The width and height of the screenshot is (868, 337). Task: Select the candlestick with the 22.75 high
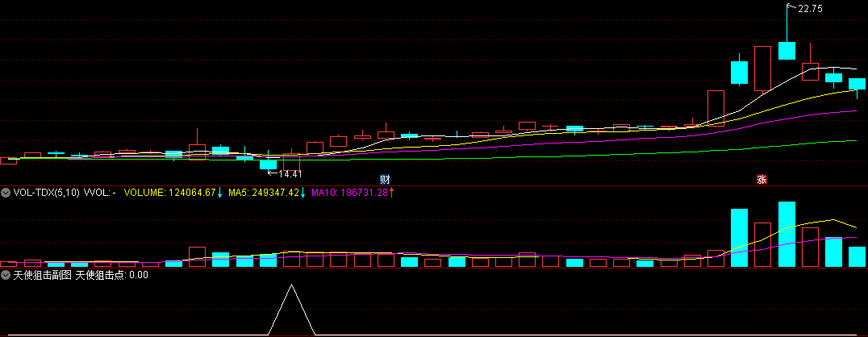pyautogui.click(x=787, y=50)
